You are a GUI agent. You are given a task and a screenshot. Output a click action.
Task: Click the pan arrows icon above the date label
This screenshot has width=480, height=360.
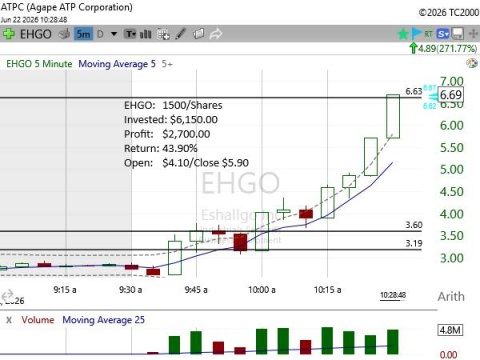7,295
